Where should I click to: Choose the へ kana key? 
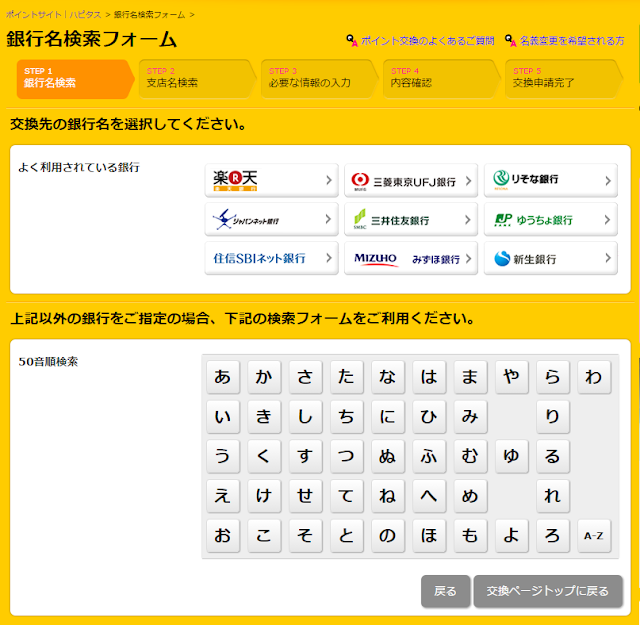(x=429, y=496)
